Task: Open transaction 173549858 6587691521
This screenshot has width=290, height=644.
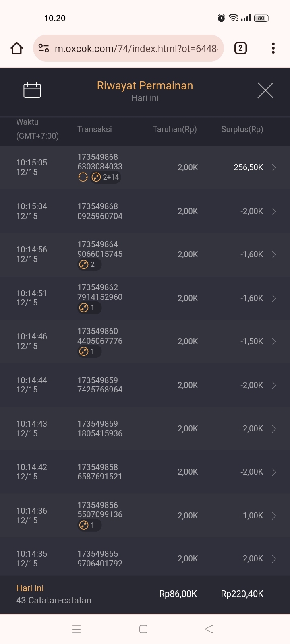Action: pyautogui.click(x=99, y=472)
